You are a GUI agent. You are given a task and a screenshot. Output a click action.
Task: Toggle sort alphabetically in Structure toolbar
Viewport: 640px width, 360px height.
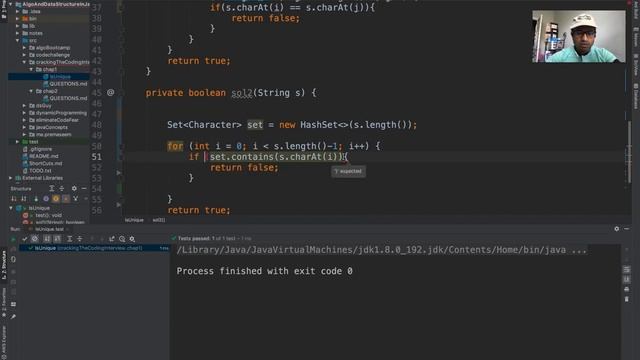point(24,199)
